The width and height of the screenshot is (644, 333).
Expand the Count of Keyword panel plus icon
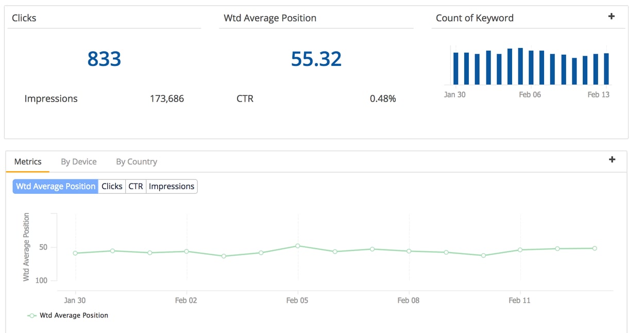tap(612, 16)
